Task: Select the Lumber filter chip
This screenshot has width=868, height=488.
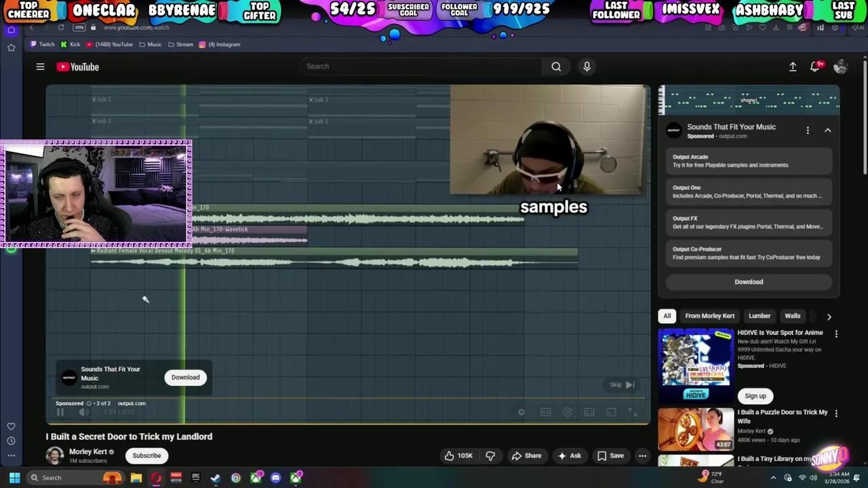Action: (759, 316)
